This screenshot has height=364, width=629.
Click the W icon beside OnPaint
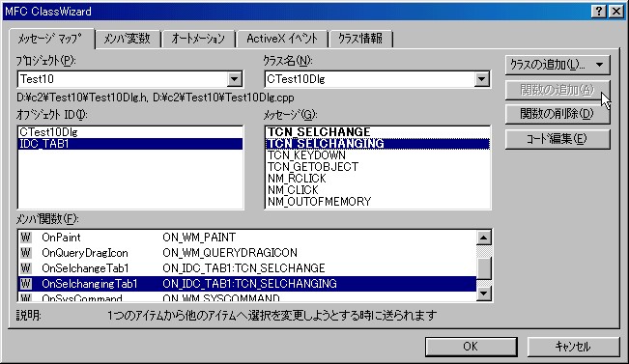[x=26, y=238]
